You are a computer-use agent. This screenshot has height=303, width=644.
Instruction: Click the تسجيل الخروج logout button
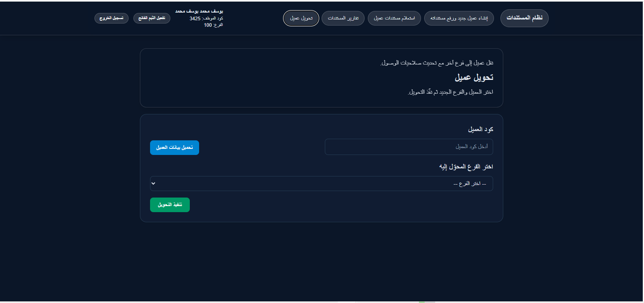click(x=112, y=18)
